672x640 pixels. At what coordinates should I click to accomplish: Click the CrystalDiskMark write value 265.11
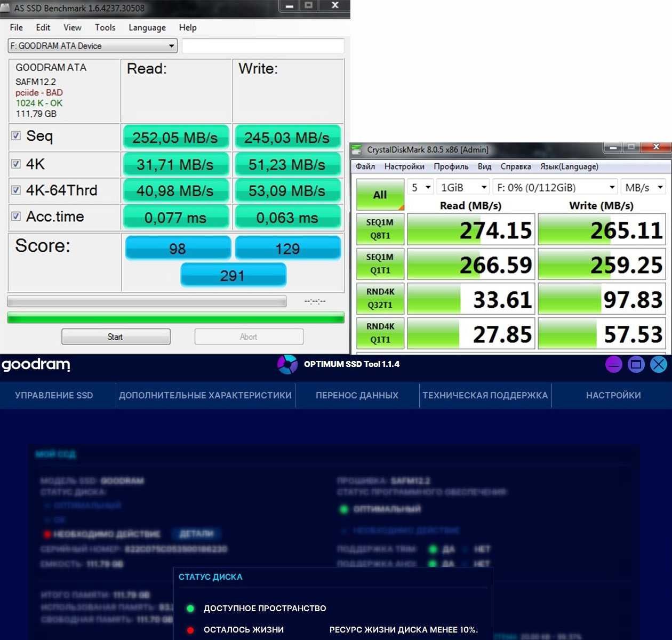coord(602,229)
